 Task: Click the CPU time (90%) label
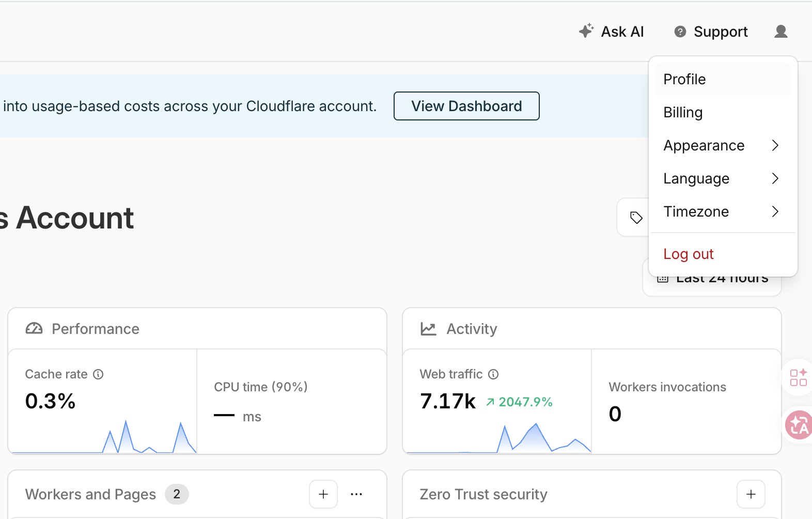261,387
